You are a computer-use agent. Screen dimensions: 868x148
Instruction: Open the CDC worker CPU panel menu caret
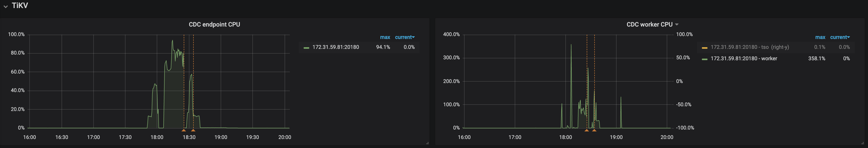677,24
